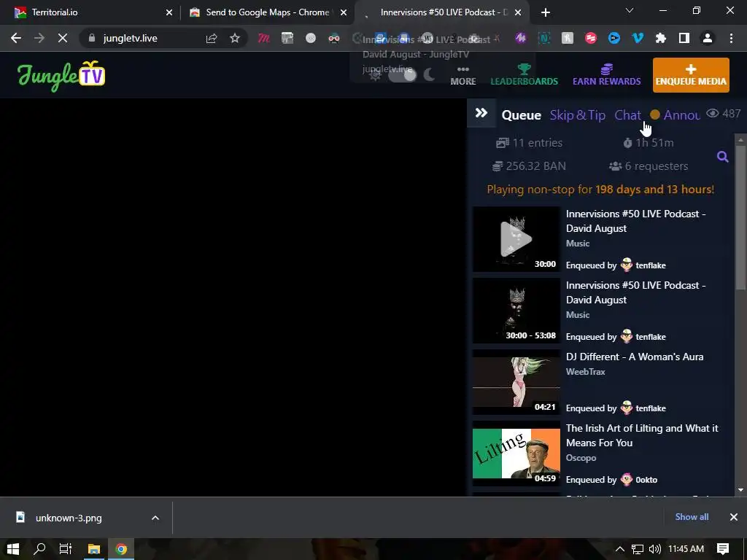
Task: Open Earn Rewards page
Action: (x=606, y=75)
